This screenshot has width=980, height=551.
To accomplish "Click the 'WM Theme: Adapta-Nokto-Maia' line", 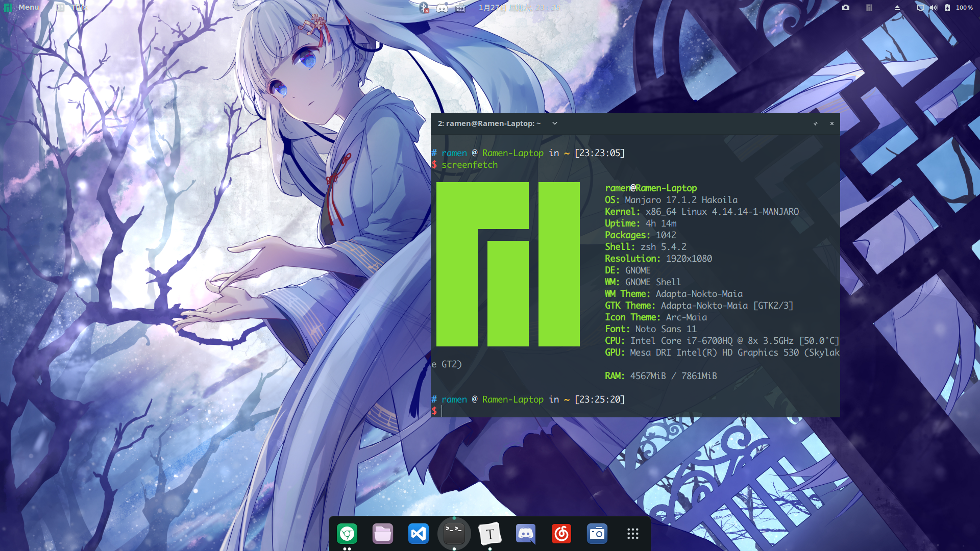I will (674, 294).
